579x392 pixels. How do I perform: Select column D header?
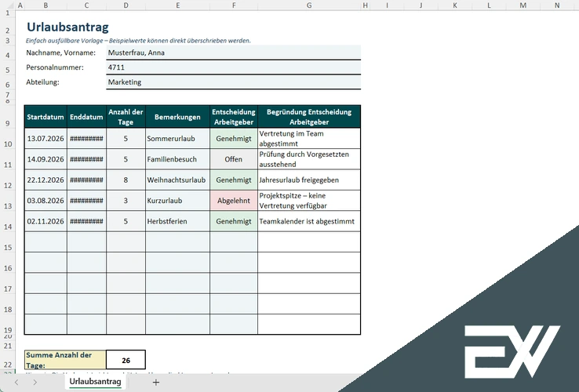pos(126,5)
